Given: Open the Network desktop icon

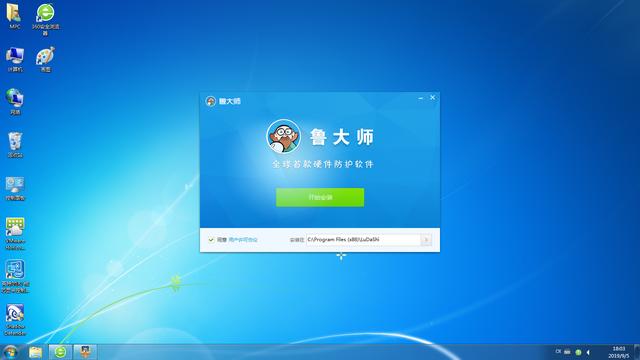Looking at the screenshot, I should click(15, 101).
